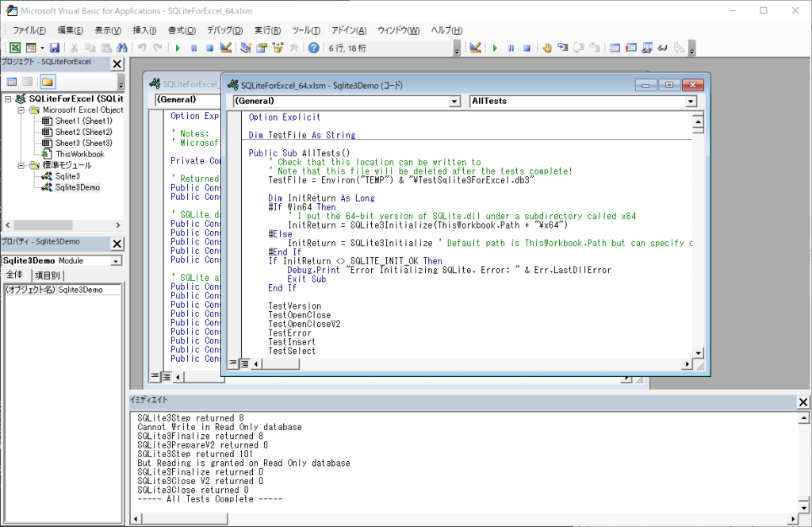This screenshot has width=812, height=527.
Task: Click the View Microsoft Excel toolbar icon
Action: point(15,48)
